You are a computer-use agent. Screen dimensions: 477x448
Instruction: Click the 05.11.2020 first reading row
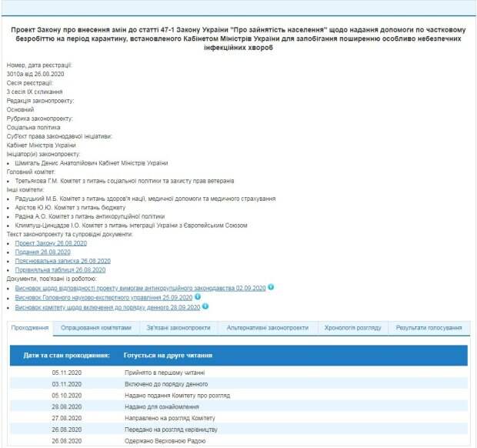(x=239, y=373)
